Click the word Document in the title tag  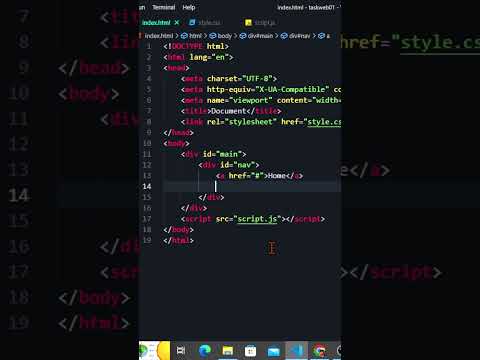coord(229,111)
